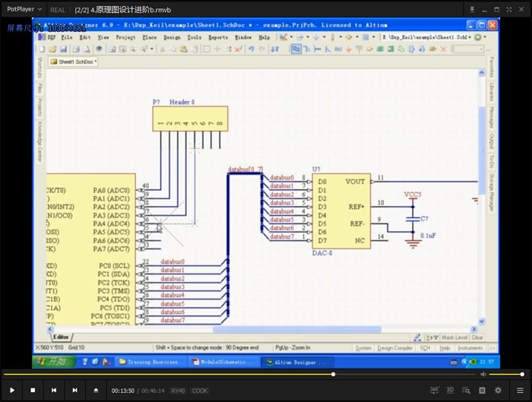
Task: Click the Clear button in status bar
Action: tap(477, 337)
